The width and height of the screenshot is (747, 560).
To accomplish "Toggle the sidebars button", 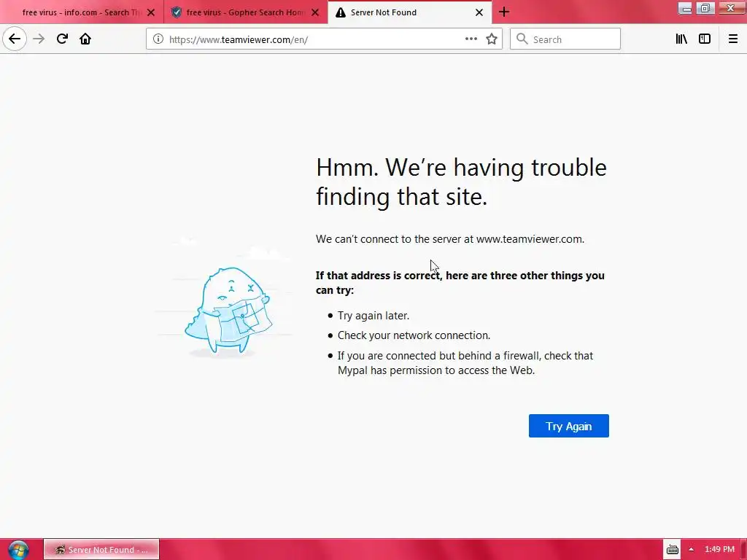I will [705, 39].
